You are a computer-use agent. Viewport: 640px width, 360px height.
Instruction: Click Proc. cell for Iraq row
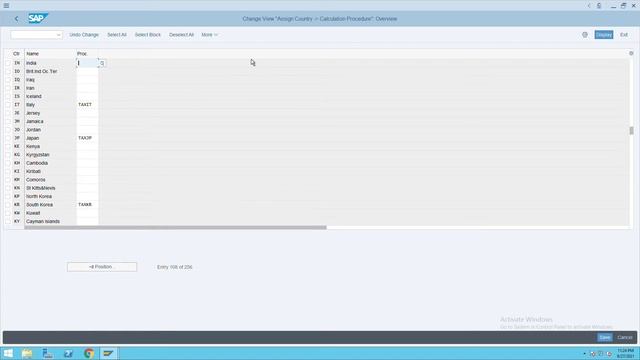[87, 80]
